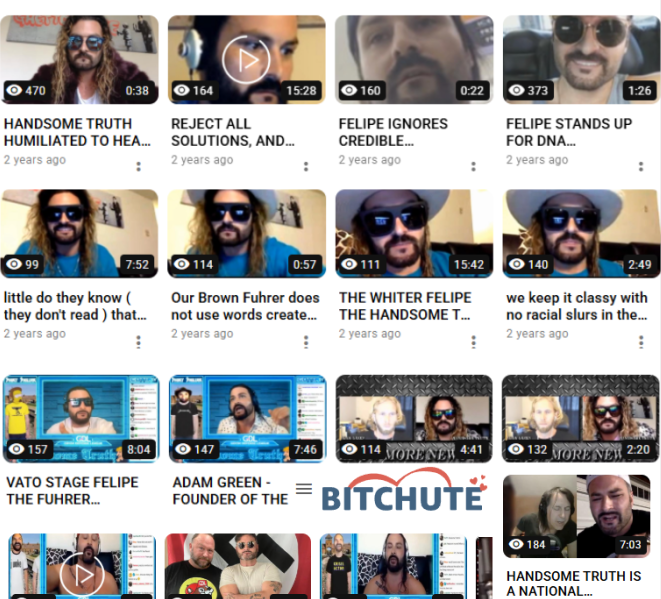This screenshot has width=661, height=599.
Task: Open bottom thumbnail of two men before red flag
Action: click(238, 566)
